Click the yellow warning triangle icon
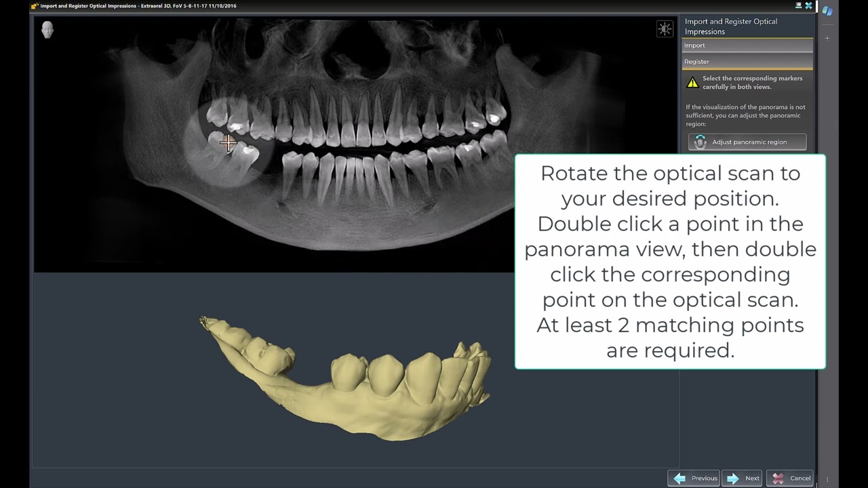868x488 pixels. point(692,83)
